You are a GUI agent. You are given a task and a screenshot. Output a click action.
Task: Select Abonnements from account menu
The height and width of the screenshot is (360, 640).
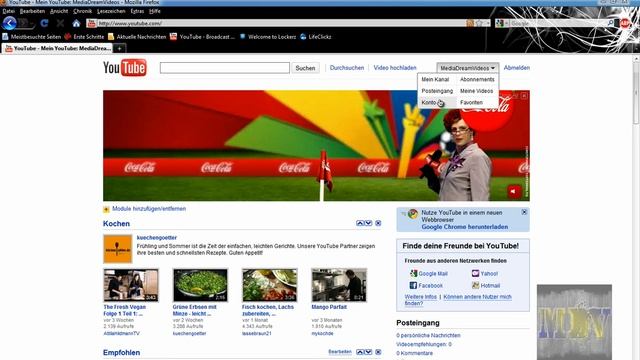tap(477, 80)
